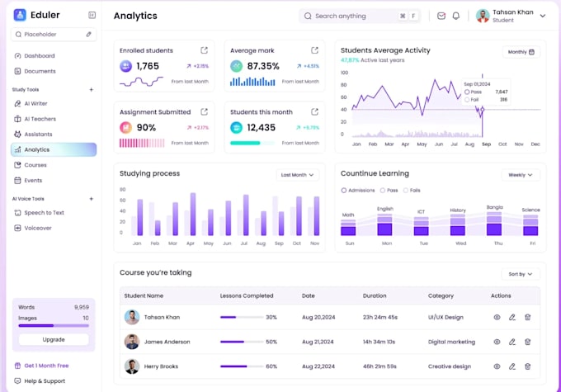Viewport: 561px width, 392px height.
Task: Open the Weekly dropdown
Action: click(521, 175)
